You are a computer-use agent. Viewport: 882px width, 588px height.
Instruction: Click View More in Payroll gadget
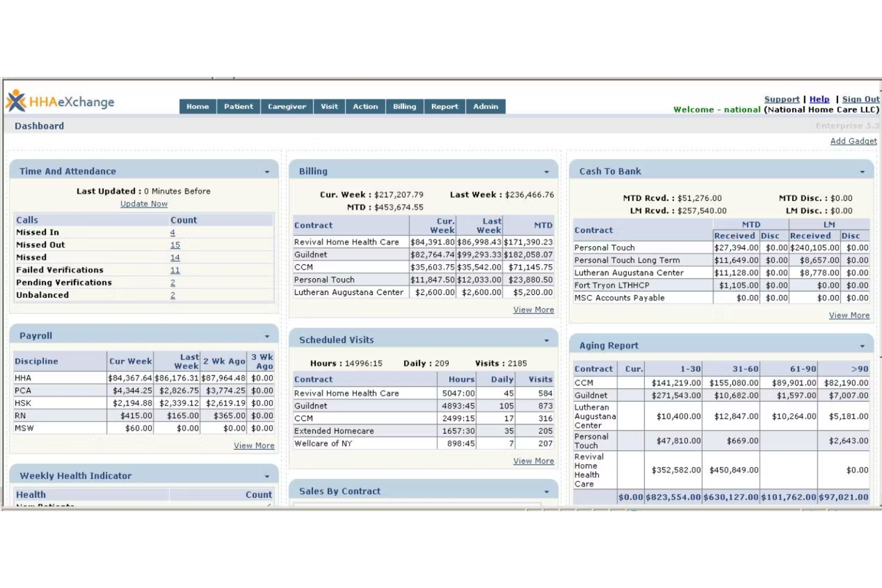254,446
